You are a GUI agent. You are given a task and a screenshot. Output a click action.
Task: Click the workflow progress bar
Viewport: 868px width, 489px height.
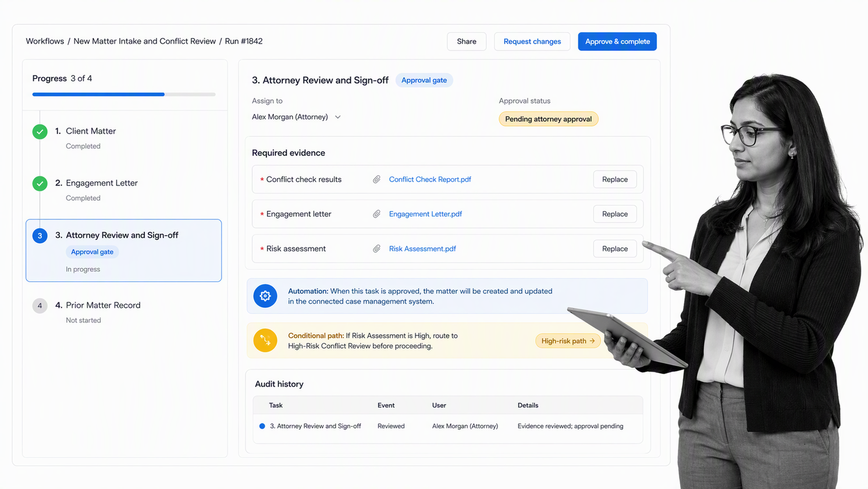[124, 94]
